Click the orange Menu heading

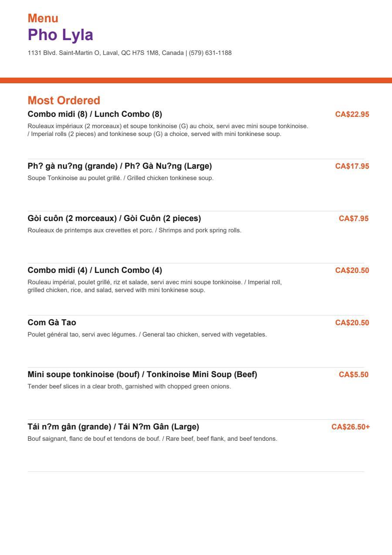(x=43, y=18)
